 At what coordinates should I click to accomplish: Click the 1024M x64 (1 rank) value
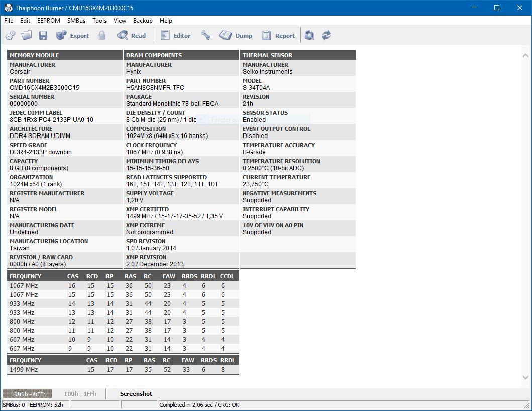point(36,184)
